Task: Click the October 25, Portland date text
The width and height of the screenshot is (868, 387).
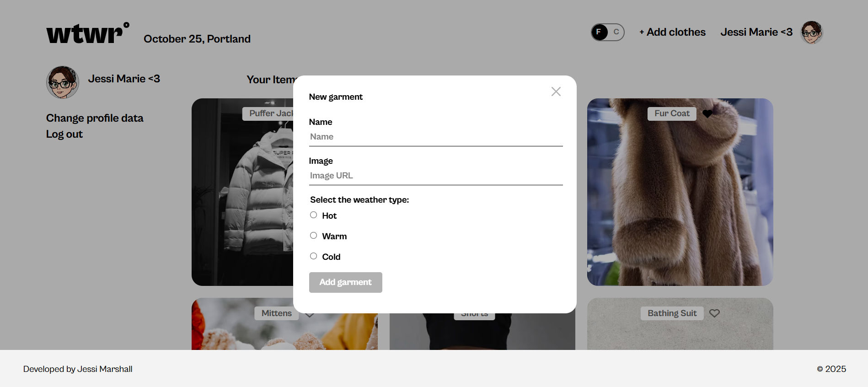Action: (x=197, y=39)
